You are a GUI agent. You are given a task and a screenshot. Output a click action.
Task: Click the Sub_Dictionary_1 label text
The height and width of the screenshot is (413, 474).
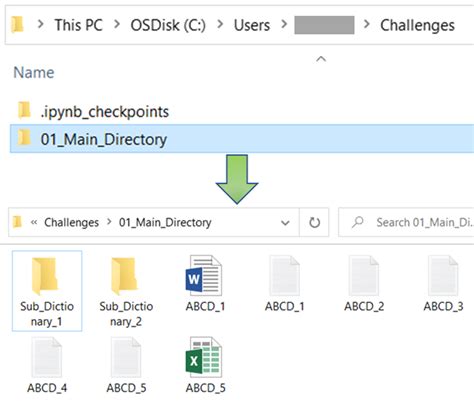(x=47, y=314)
